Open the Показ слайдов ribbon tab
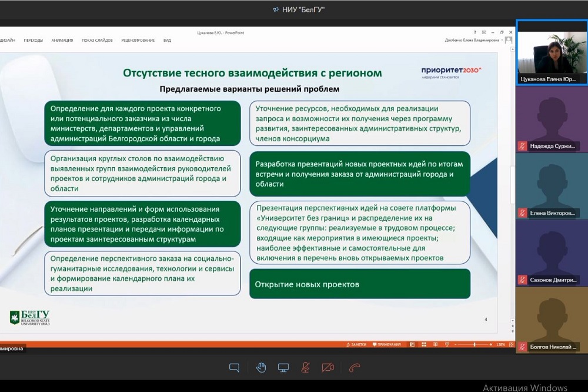Viewport: 588px width, 392px height. 96,40
